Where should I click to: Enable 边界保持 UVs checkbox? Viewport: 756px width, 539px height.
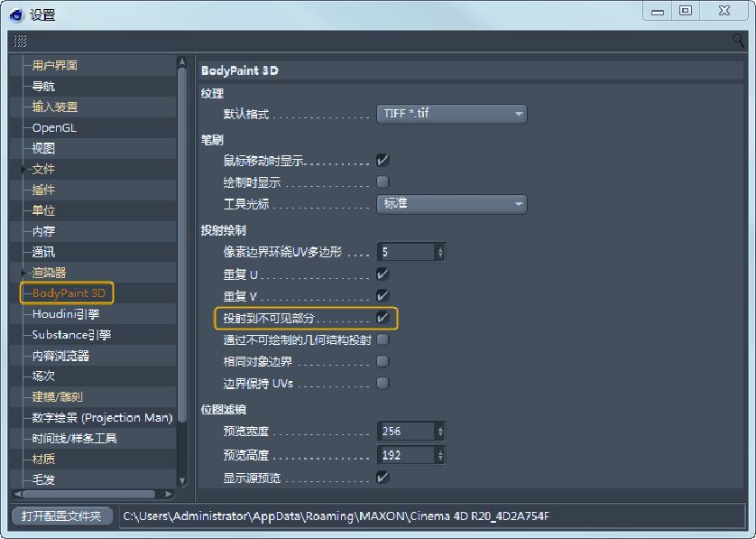(x=383, y=383)
